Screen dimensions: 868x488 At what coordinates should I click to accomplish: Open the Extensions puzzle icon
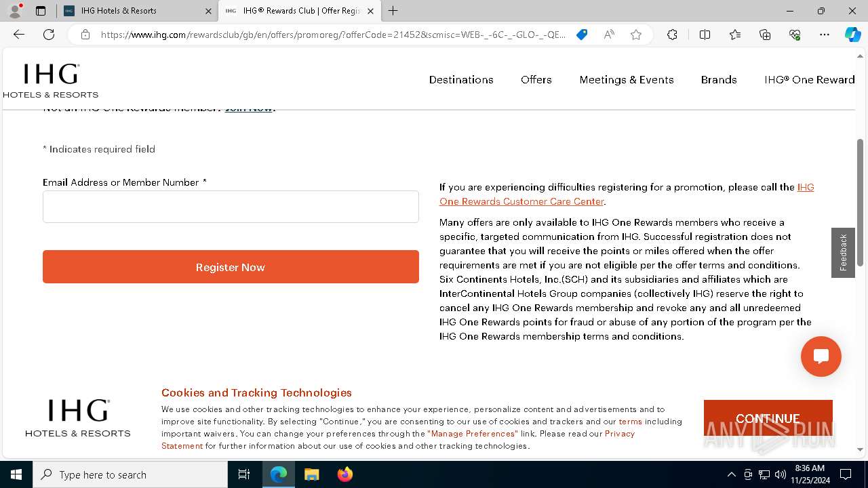(x=672, y=35)
